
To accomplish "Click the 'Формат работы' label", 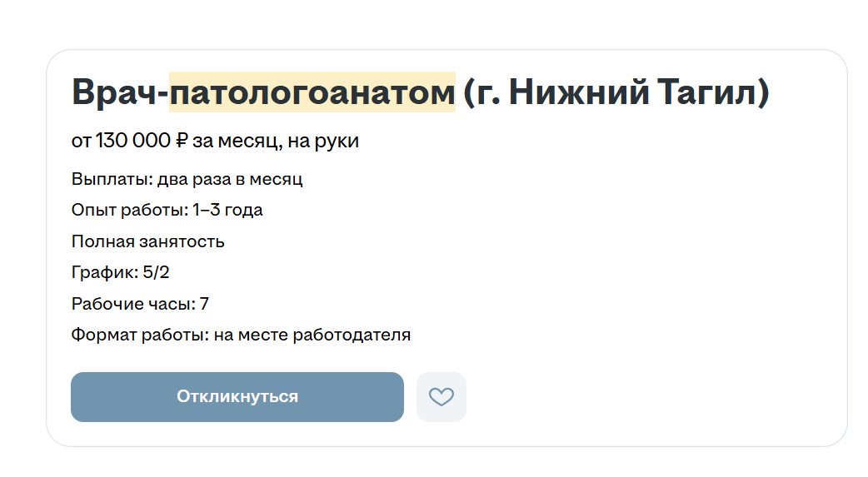I will 140,335.
